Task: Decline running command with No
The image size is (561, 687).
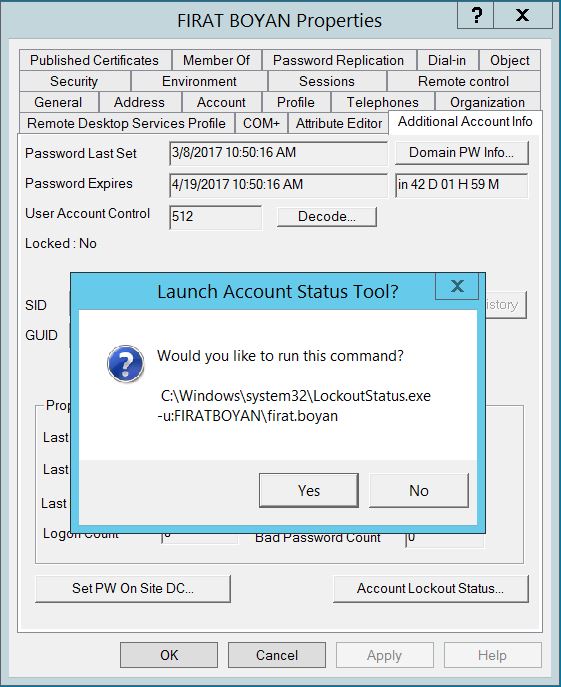Action: [419, 491]
